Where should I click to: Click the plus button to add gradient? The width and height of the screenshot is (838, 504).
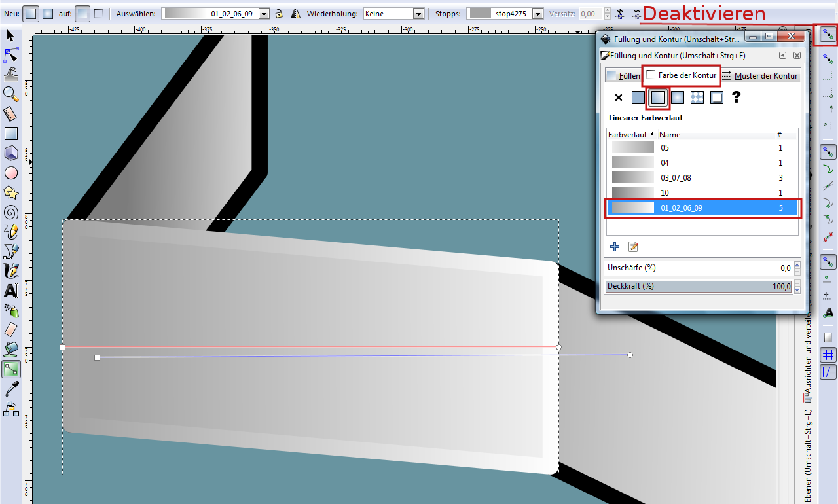point(615,247)
